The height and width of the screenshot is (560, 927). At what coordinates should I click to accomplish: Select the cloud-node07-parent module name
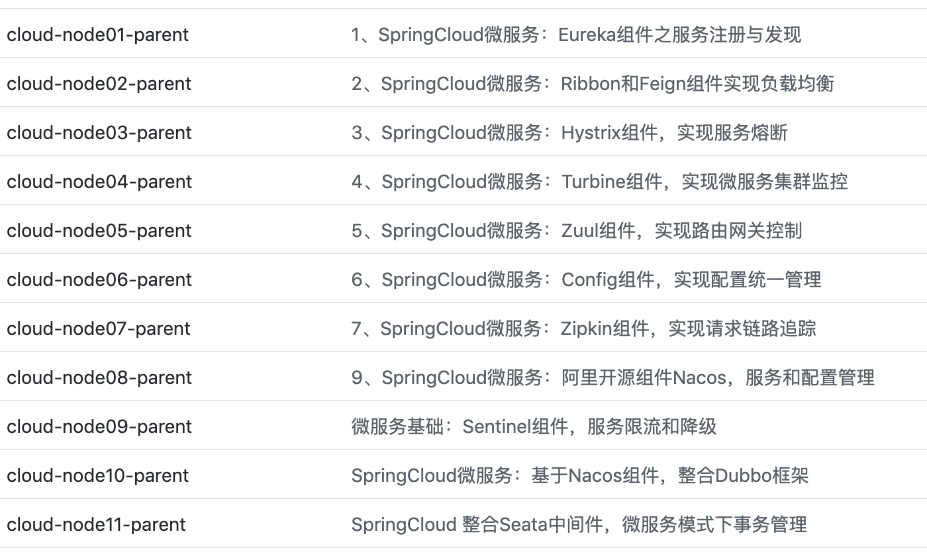pos(99,328)
